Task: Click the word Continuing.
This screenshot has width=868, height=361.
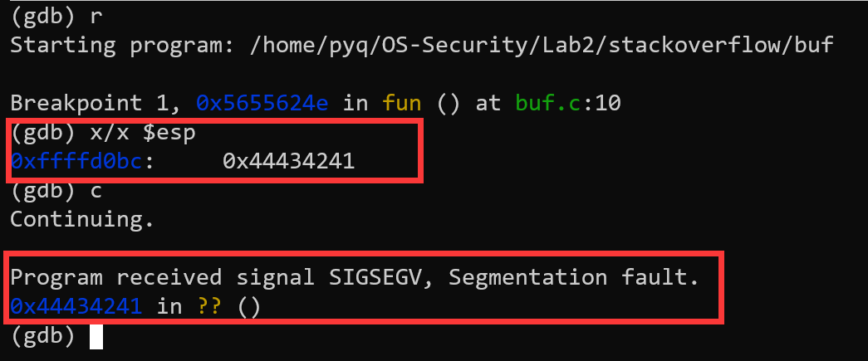Action: click(x=82, y=219)
